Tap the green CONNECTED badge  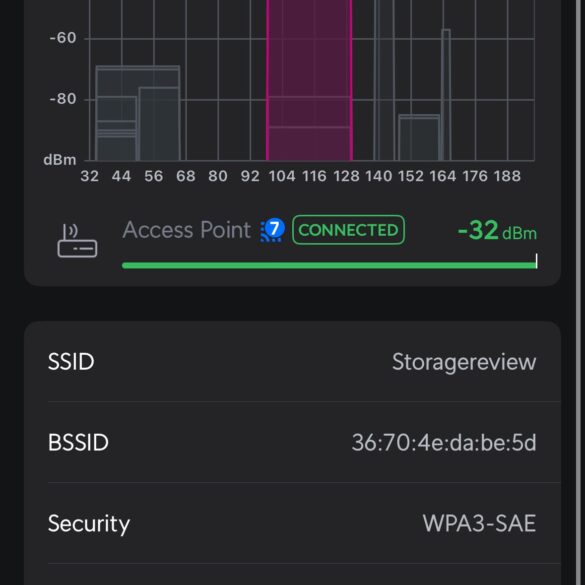348,230
